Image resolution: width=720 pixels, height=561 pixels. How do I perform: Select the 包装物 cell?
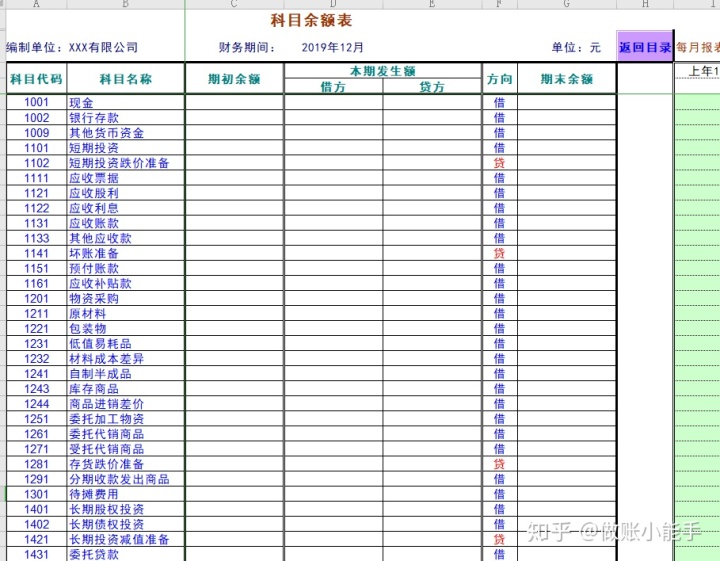(x=125, y=329)
